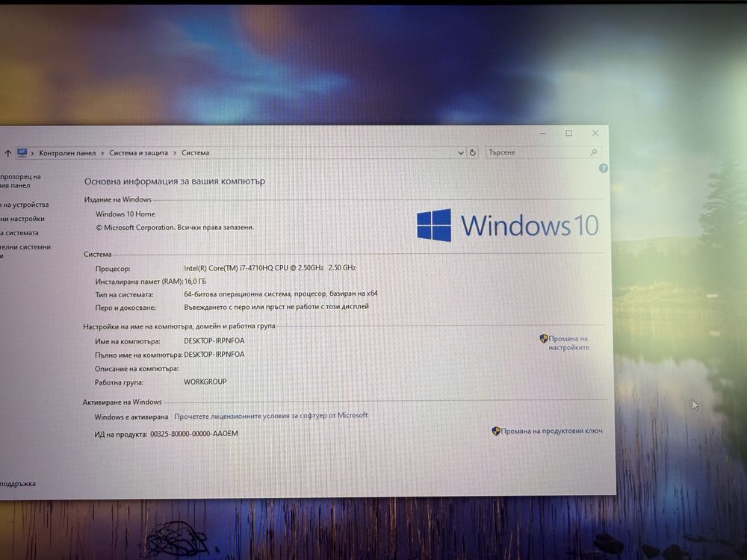Open sidebar link ending 'телни системни'
The image size is (747, 560).
[x=25, y=251]
